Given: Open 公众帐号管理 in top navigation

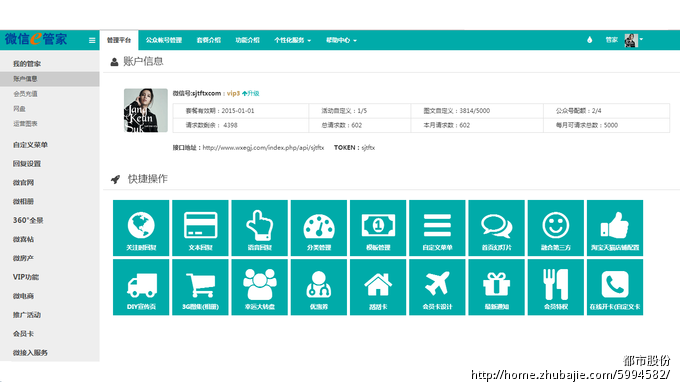Looking at the screenshot, I should [x=163, y=40].
